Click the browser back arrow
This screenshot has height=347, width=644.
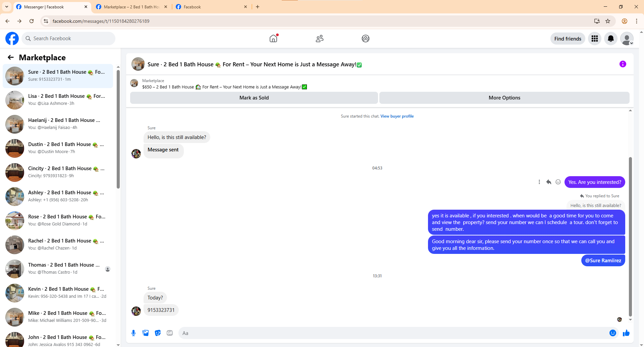[7, 21]
